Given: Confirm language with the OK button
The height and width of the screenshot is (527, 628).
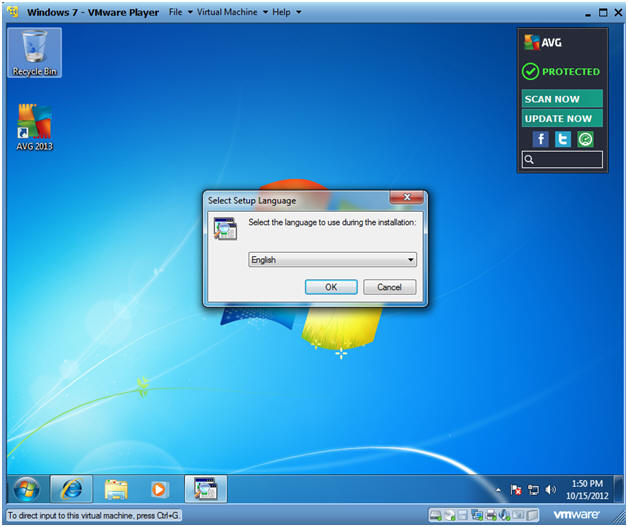Looking at the screenshot, I should (331, 287).
